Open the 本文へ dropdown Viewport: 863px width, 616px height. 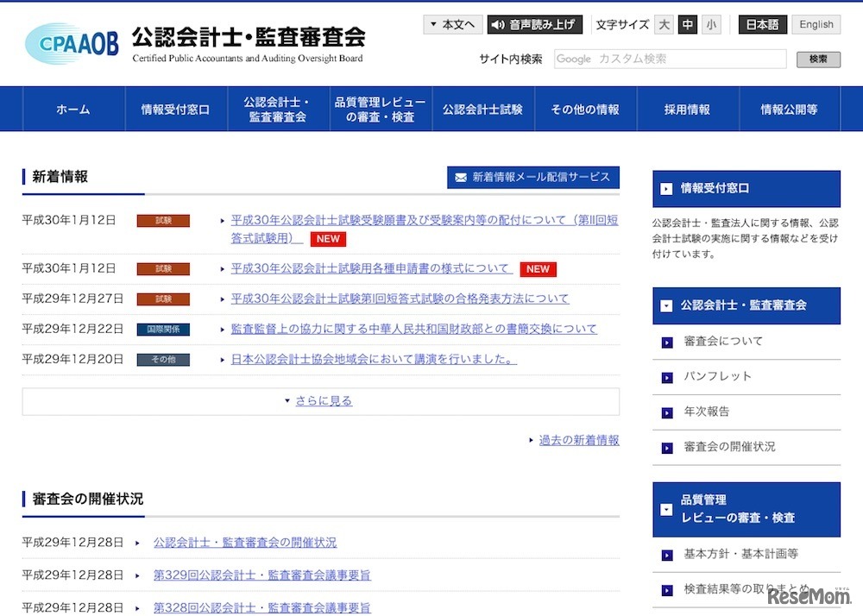click(x=452, y=24)
